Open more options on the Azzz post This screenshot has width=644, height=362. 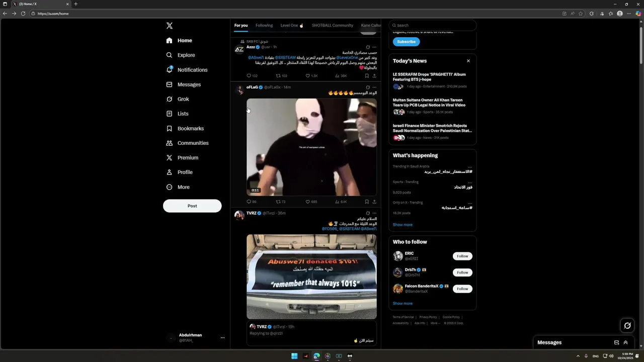point(374,47)
